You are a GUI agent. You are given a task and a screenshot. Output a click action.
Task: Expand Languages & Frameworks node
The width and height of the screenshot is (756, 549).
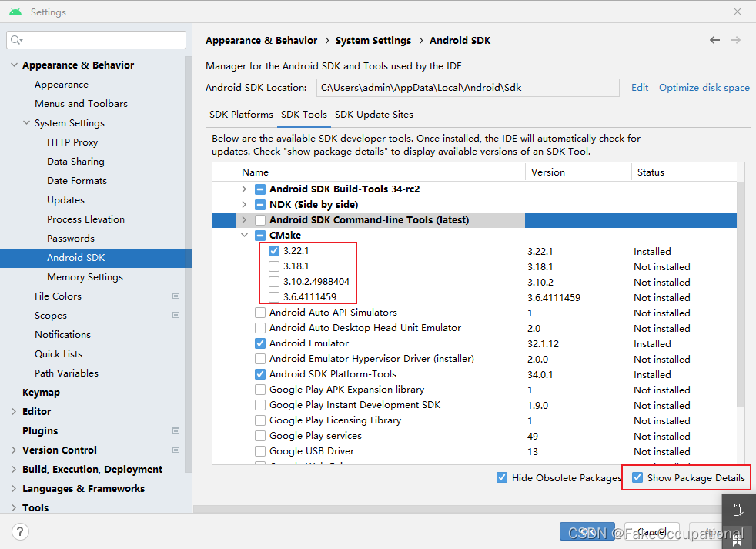(14, 489)
